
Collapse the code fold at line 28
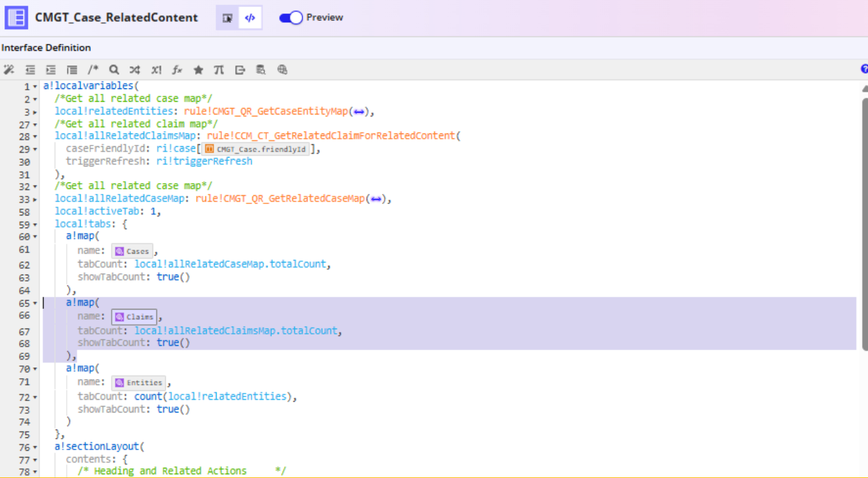(35, 137)
